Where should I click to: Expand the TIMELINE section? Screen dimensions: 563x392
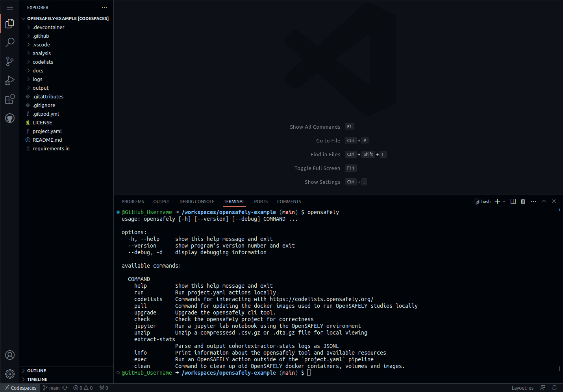37,379
